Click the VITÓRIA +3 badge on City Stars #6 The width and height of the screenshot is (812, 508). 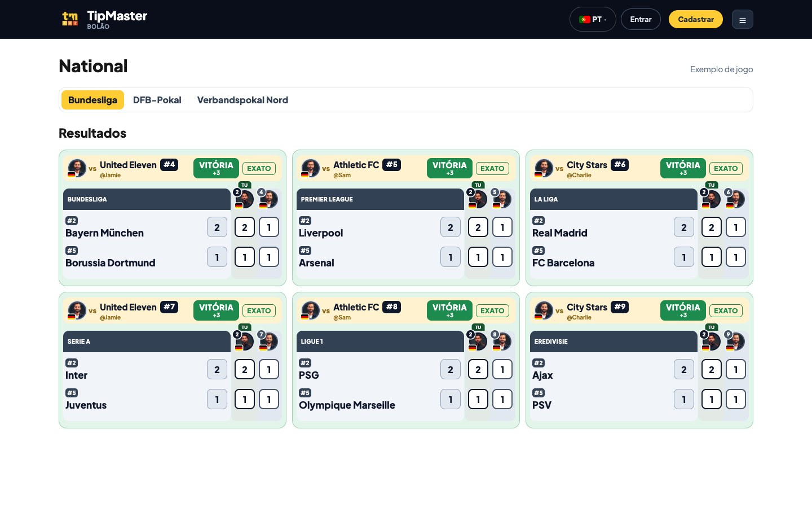click(683, 168)
